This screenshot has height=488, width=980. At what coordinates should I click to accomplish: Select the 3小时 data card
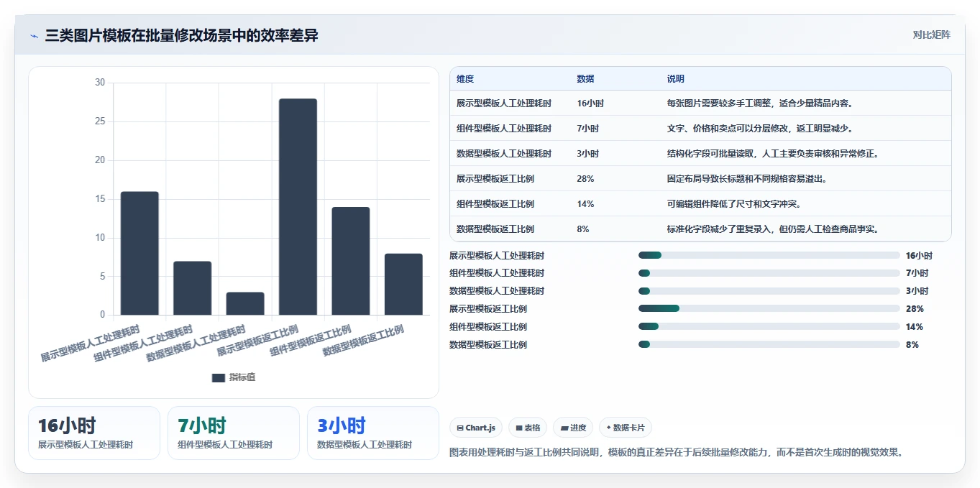pyautogui.click(x=373, y=433)
